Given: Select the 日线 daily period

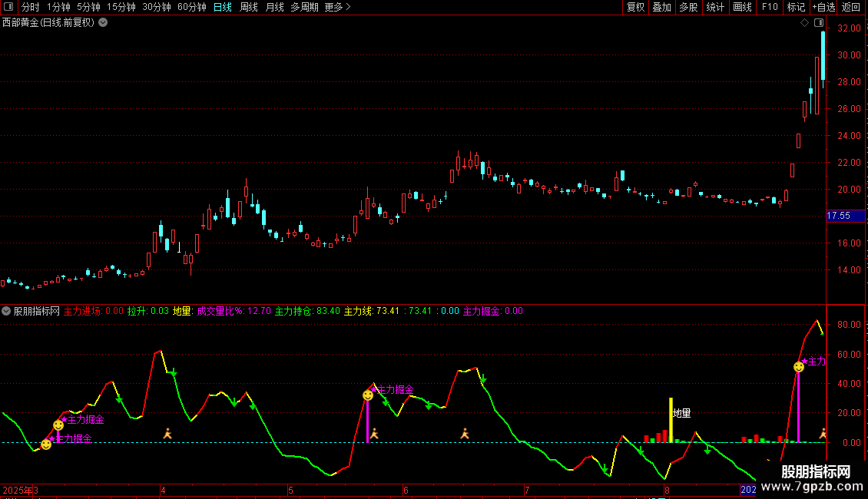Looking at the screenshot, I should pyautogui.click(x=223, y=7).
